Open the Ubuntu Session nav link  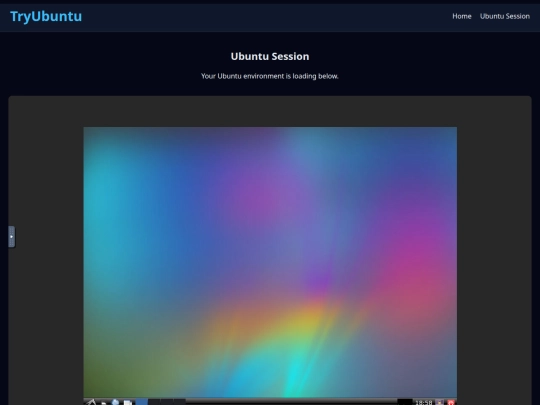click(505, 16)
